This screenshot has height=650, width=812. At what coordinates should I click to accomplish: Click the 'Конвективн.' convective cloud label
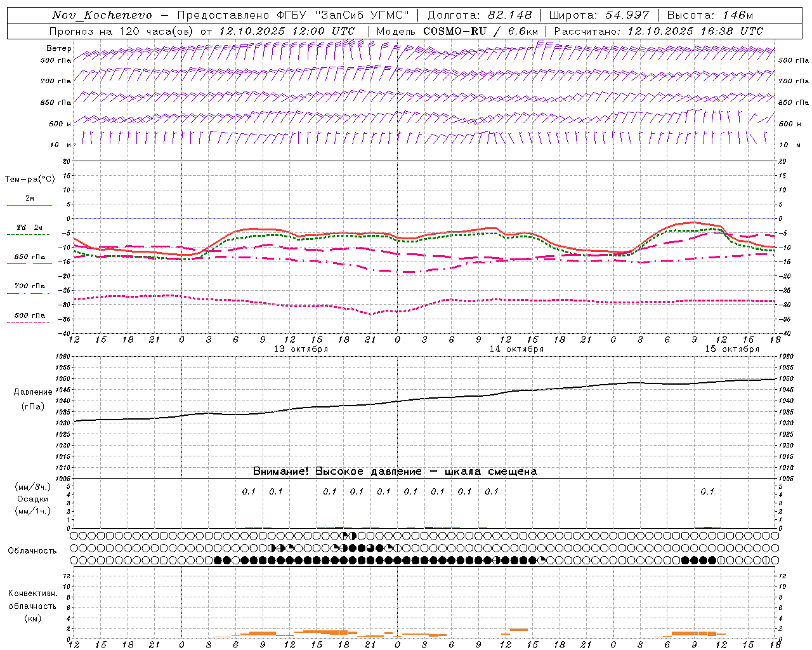[x=32, y=594]
